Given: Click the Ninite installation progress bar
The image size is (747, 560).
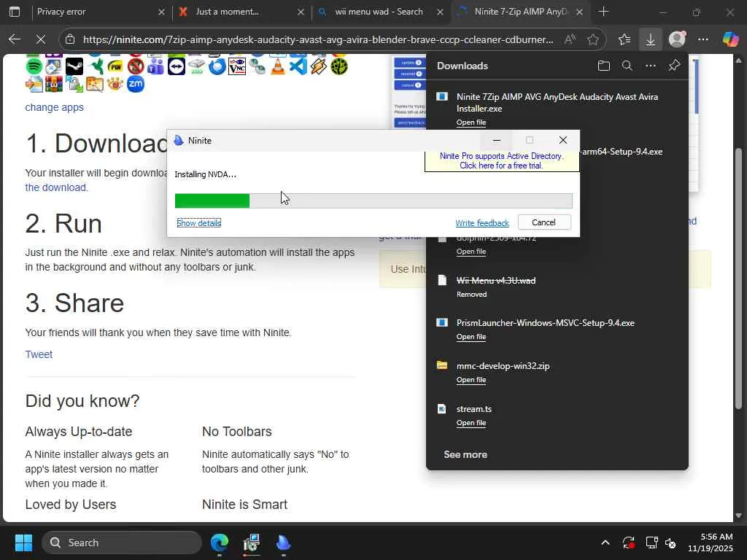Looking at the screenshot, I should click(373, 201).
